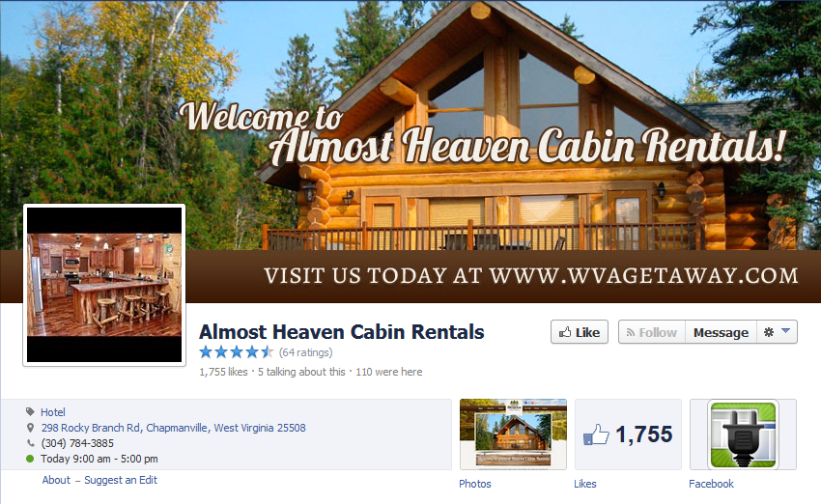Viewport: 821px width, 504px height.
Task: Click the phone icon next to the number
Action: click(30, 443)
